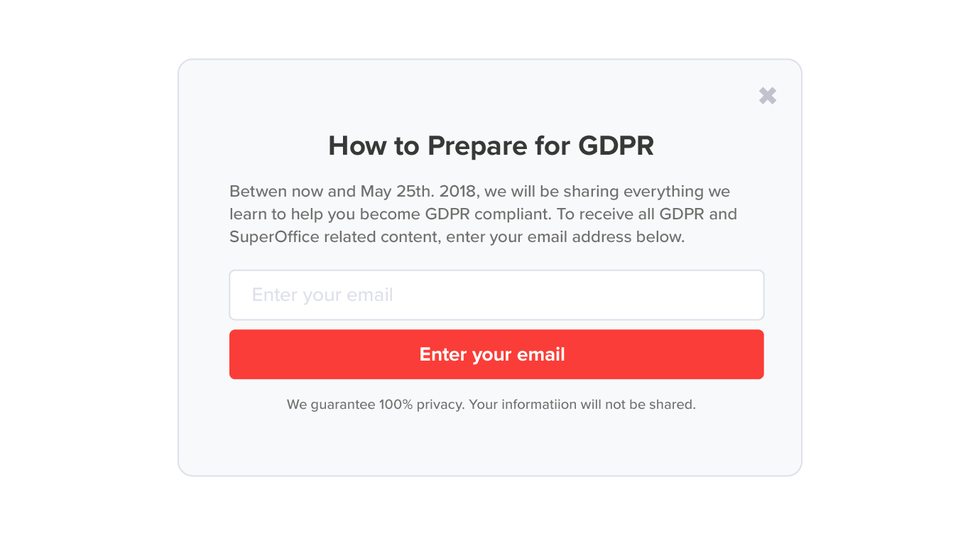Click the May 25th 2018 description paragraph
The height and width of the screenshot is (548, 980).
point(479,191)
